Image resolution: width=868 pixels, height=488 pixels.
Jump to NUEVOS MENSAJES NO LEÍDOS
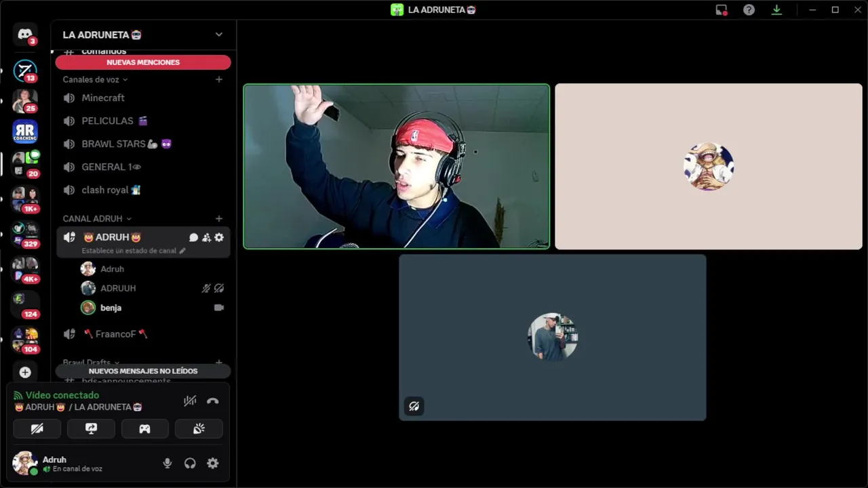point(143,371)
